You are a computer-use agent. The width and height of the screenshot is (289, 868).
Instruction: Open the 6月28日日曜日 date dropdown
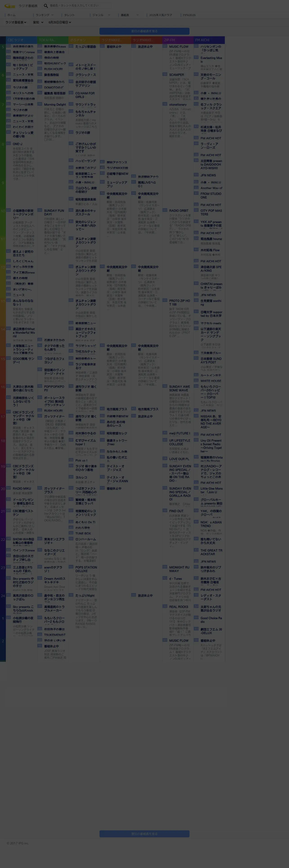[60, 22]
